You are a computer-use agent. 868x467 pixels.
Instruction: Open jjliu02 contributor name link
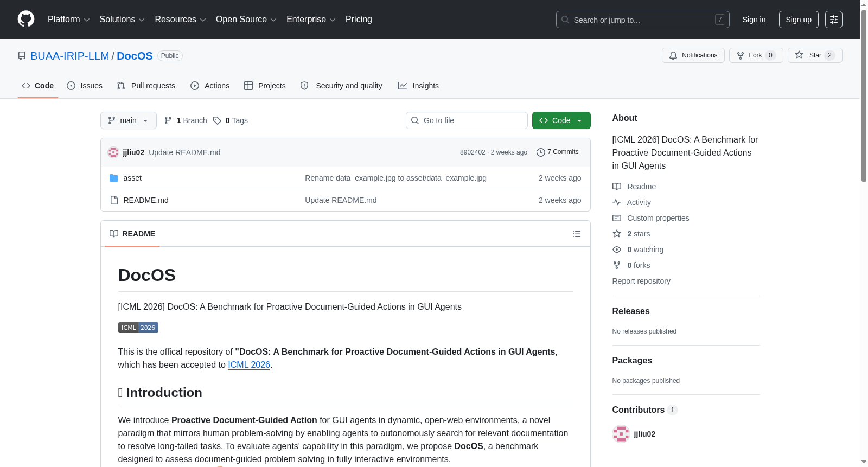coord(644,434)
